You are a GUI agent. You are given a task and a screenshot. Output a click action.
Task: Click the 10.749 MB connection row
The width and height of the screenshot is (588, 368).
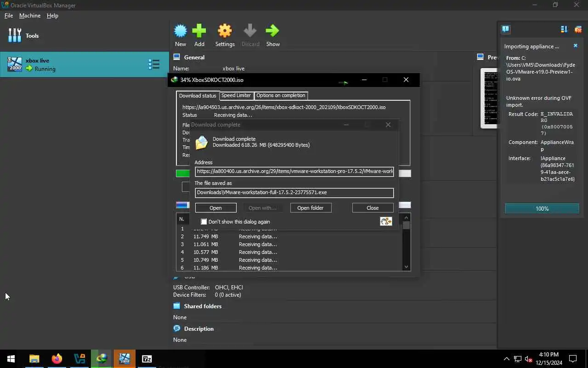[289, 260]
